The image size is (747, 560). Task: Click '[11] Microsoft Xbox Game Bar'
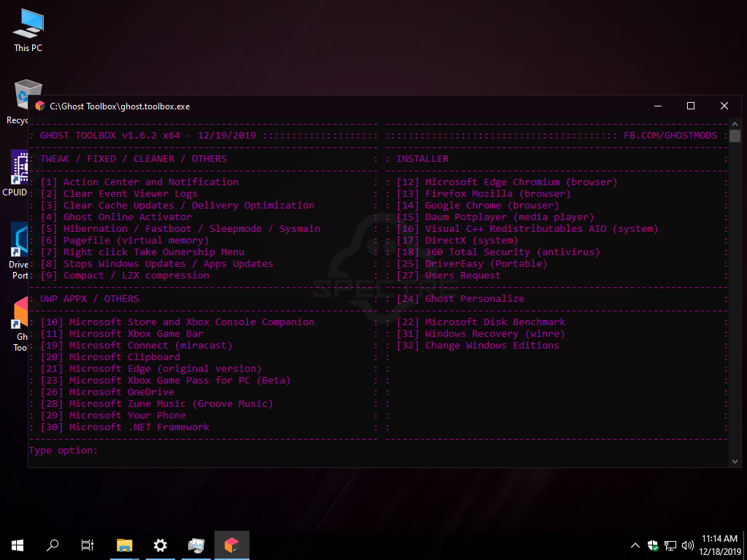point(122,333)
